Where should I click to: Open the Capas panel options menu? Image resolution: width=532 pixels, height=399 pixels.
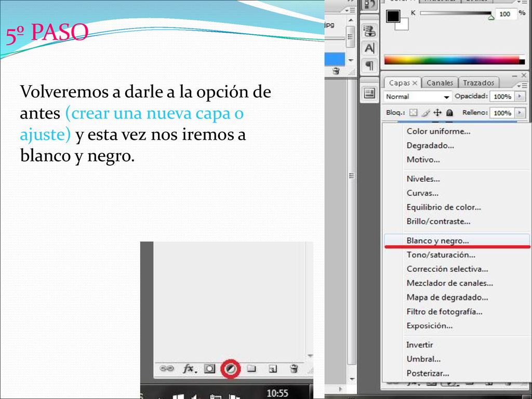tap(522, 85)
